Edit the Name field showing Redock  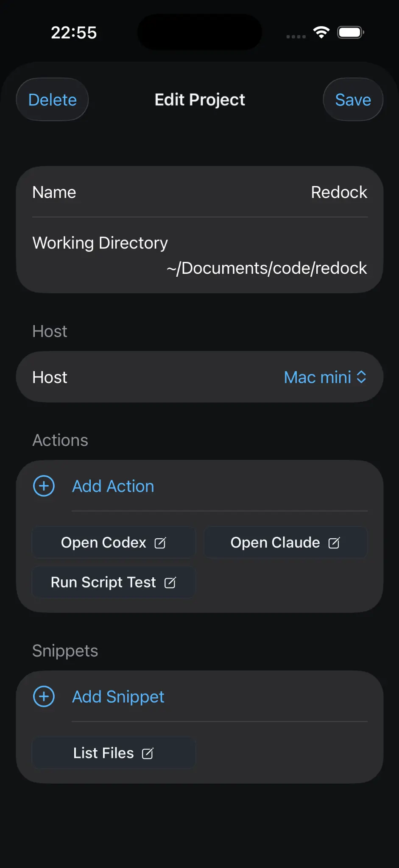coord(200,192)
